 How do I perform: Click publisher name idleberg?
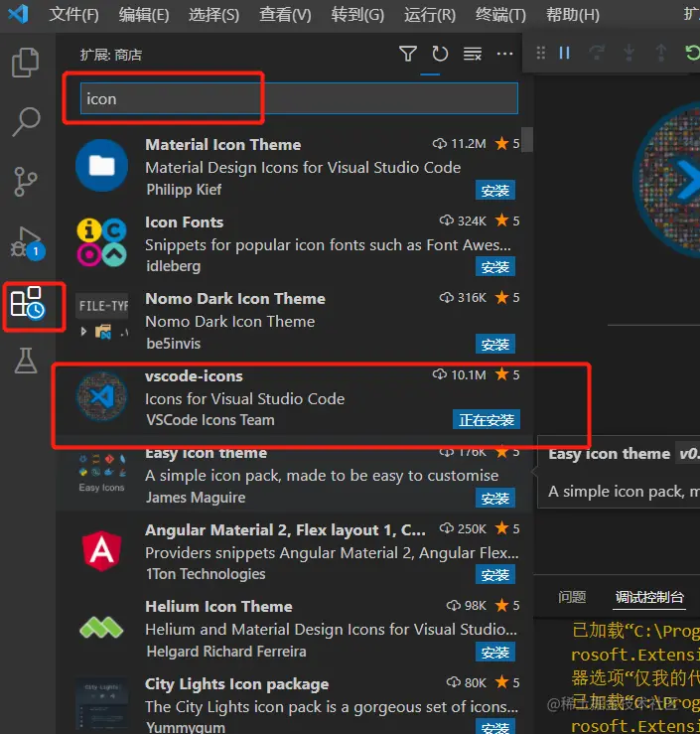click(173, 266)
